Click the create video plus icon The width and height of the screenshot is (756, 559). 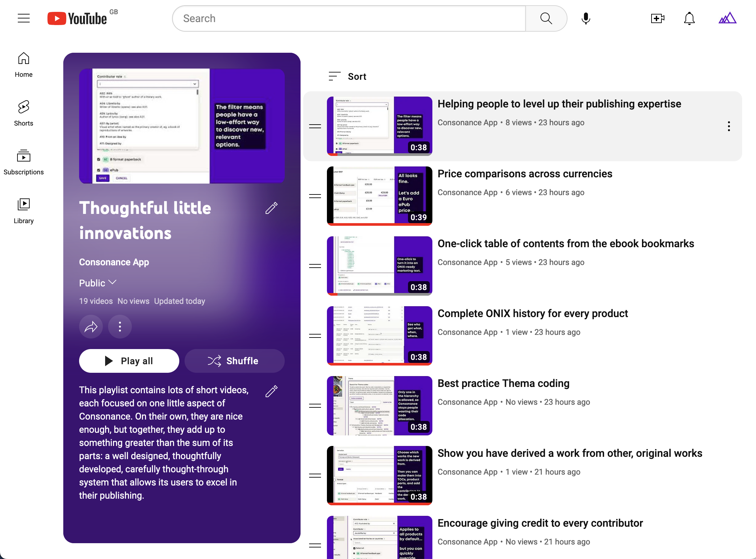point(657,18)
